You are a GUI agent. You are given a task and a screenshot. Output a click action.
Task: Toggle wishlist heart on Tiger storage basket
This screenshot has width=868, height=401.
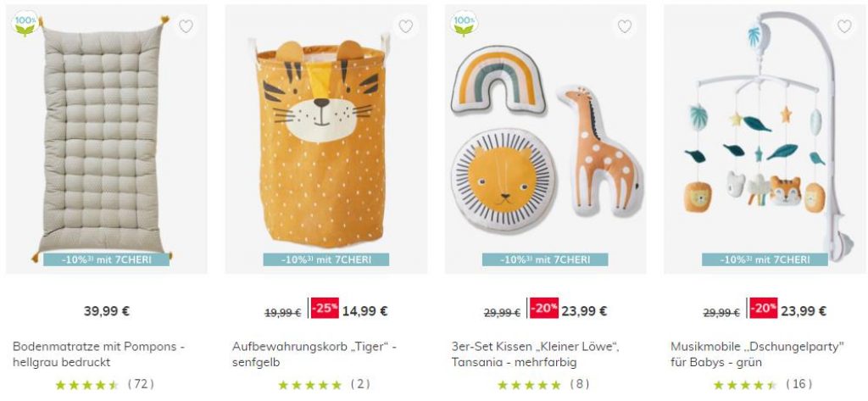(406, 26)
